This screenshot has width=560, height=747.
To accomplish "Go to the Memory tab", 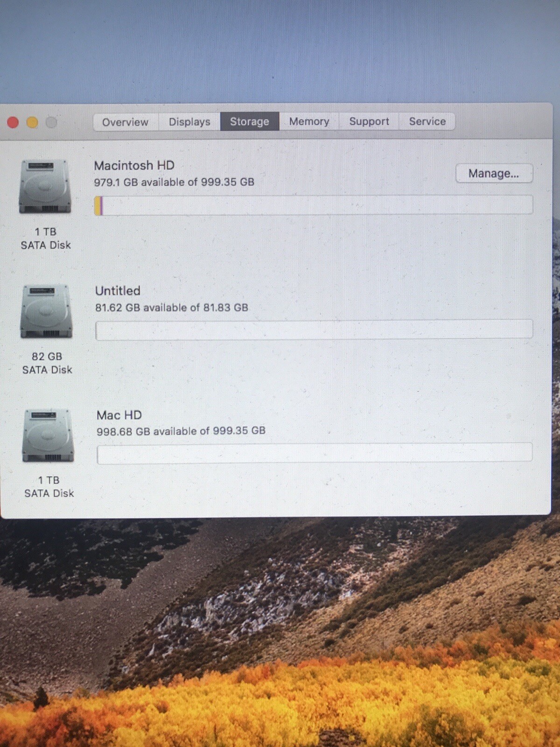I will (x=309, y=121).
